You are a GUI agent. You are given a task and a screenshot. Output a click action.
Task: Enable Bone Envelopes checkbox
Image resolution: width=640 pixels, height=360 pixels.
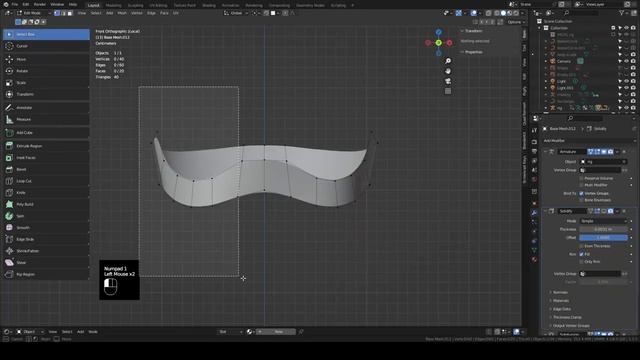[x=582, y=200]
